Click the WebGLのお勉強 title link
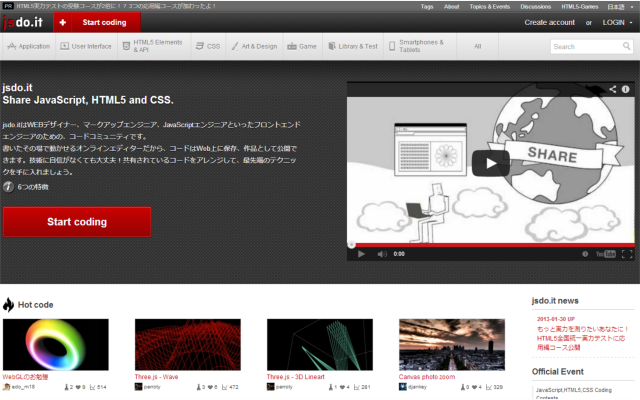This screenshot has width=640, height=400. 25,377
